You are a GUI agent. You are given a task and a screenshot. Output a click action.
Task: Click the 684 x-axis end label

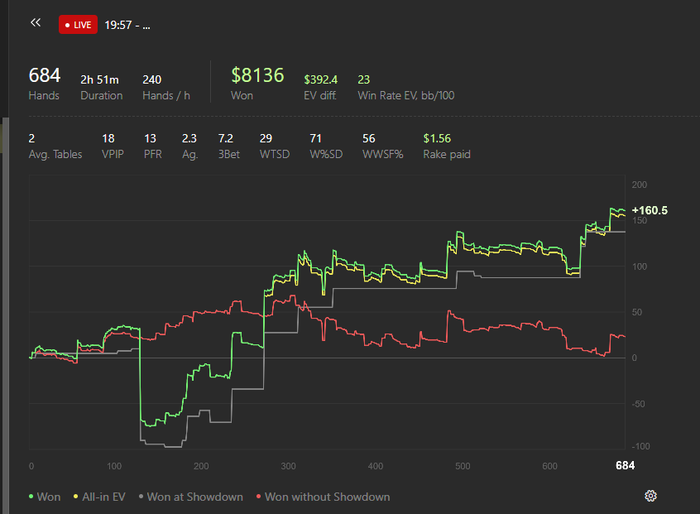click(625, 465)
